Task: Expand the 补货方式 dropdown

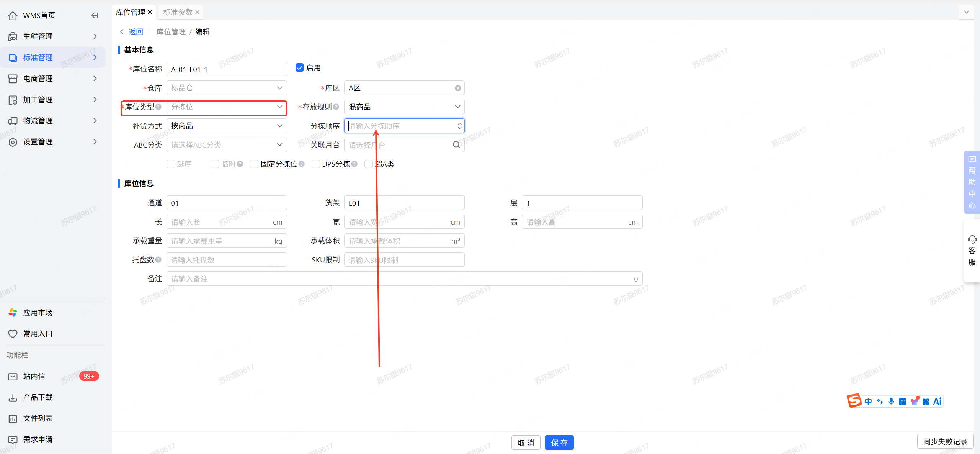Action: point(226,126)
